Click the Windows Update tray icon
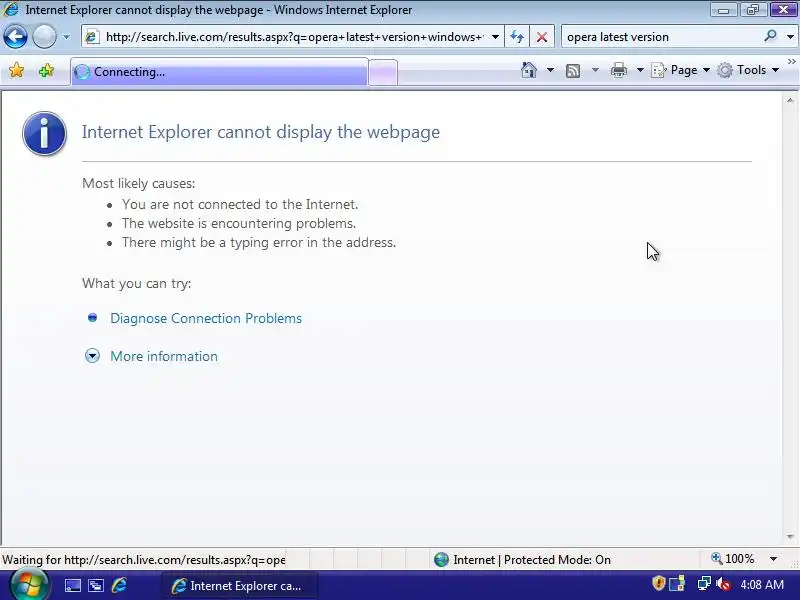 pyautogui.click(x=677, y=583)
